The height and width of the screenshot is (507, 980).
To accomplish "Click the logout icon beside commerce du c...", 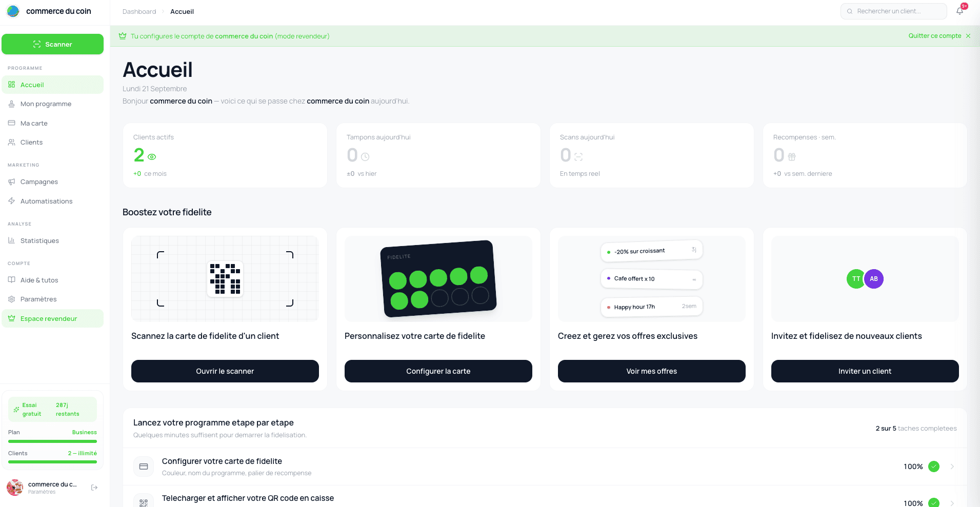I will [x=94, y=488].
